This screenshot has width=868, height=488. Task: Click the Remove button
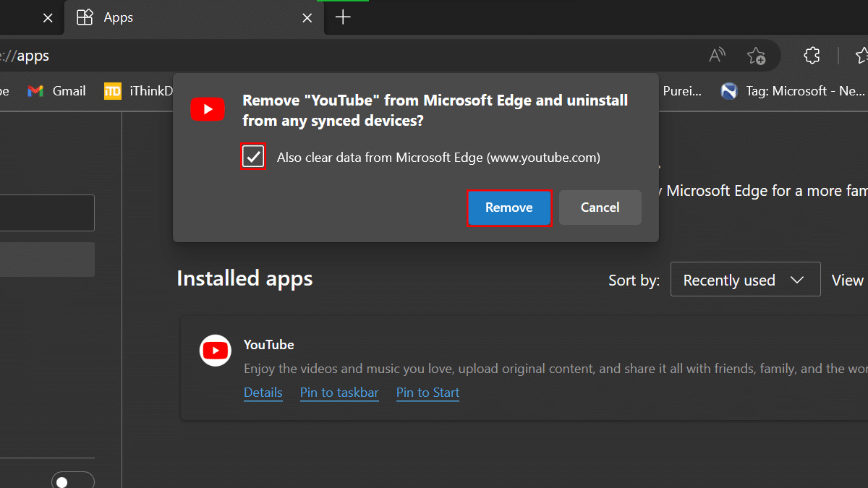click(x=509, y=207)
